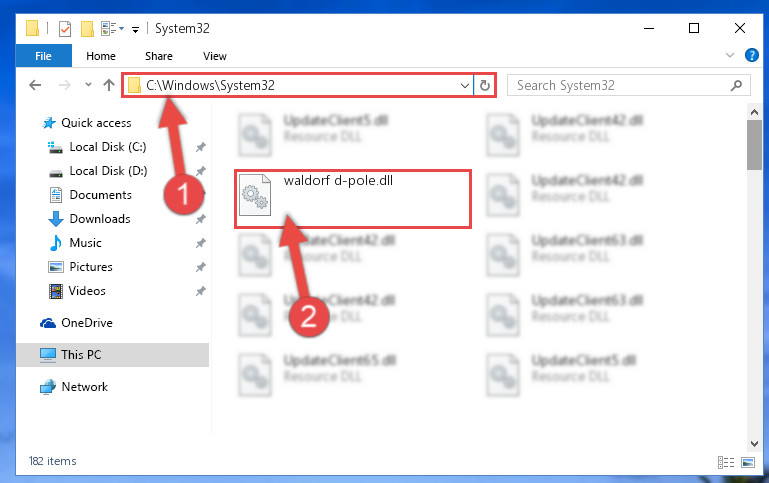Click the vertical scrollbar down arrow
The width and height of the screenshot is (769, 483).
754,444
